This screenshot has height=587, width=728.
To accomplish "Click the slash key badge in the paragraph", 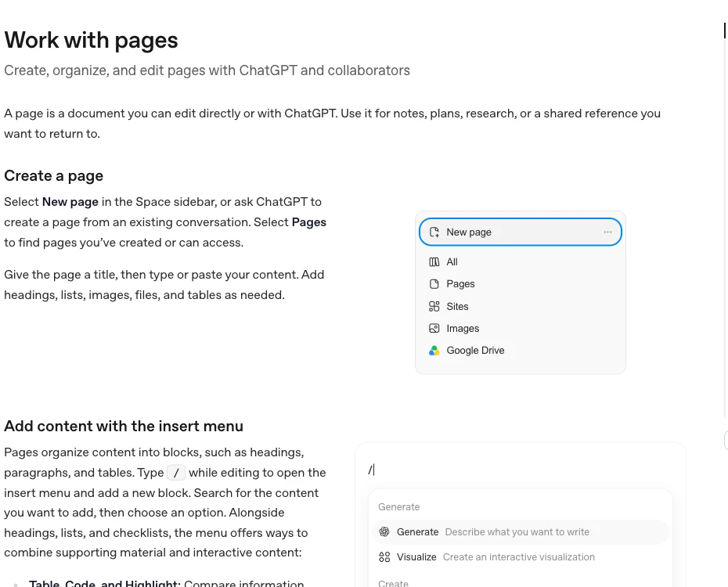I will 176,473.
